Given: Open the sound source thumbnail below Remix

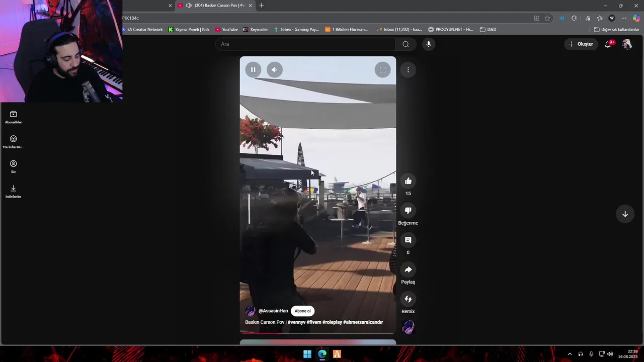Looking at the screenshot, I should tap(408, 327).
